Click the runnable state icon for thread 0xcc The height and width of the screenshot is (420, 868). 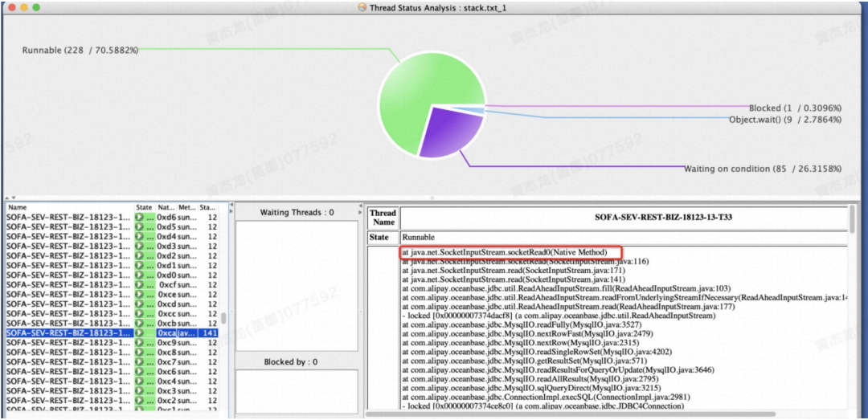point(140,314)
